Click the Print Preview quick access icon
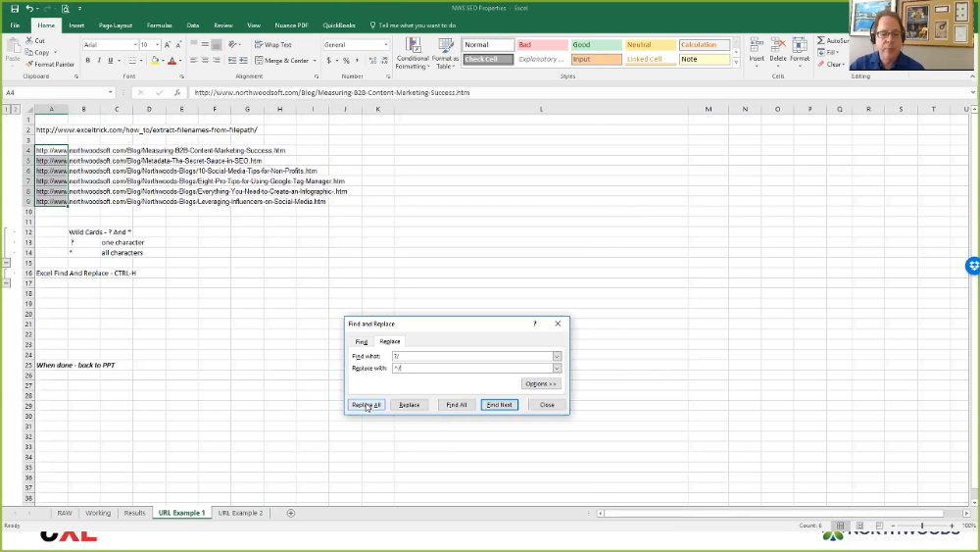This screenshot has width=980, height=552. [x=65, y=9]
